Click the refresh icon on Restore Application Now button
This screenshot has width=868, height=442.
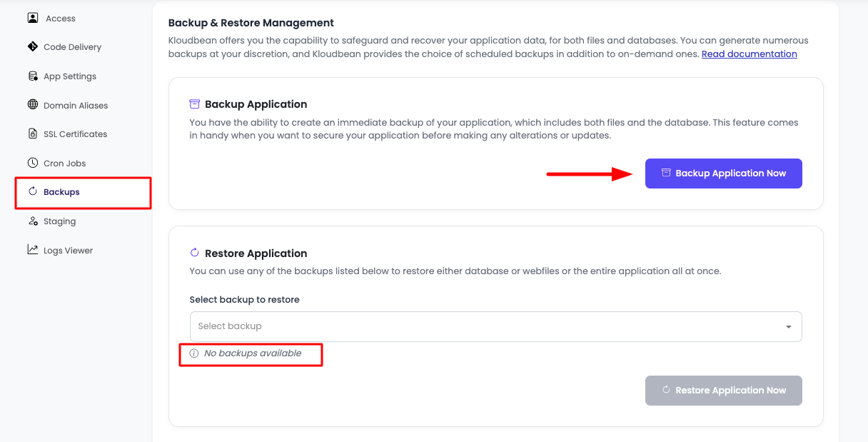click(x=666, y=390)
